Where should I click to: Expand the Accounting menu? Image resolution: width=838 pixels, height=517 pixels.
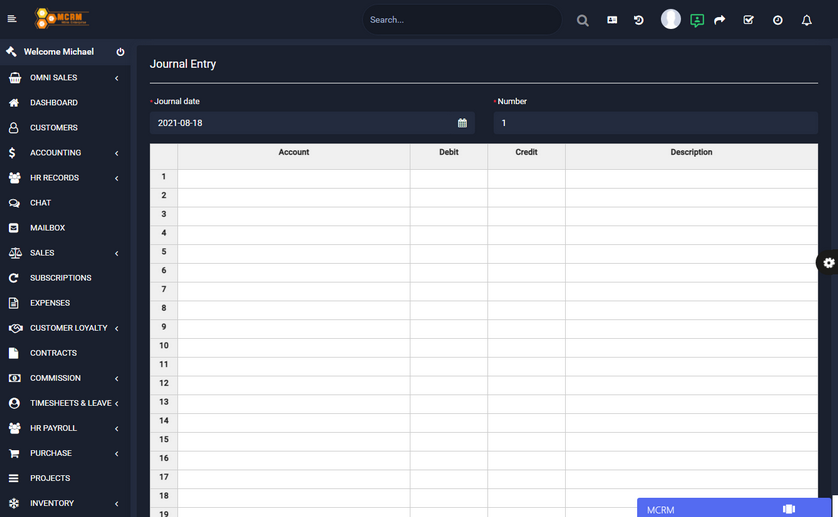point(56,153)
